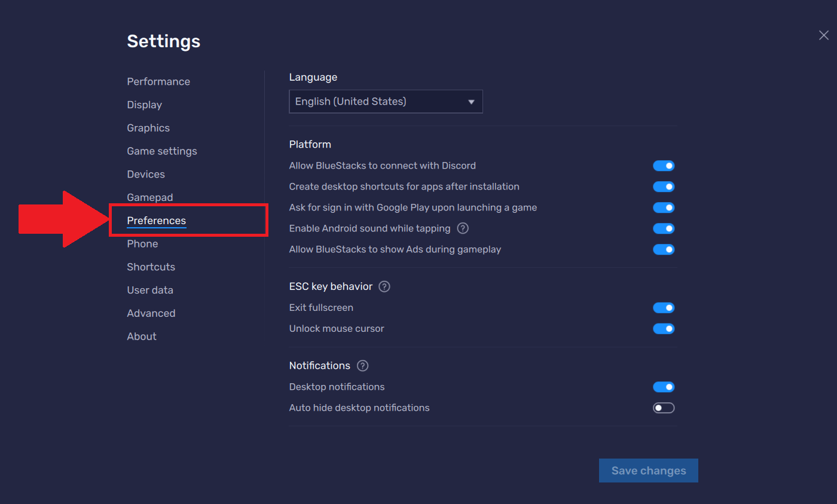Toggle Allow BlueStacks to show Ads
This screenshot has width=837, height=504.
click(x=664, y=249)
